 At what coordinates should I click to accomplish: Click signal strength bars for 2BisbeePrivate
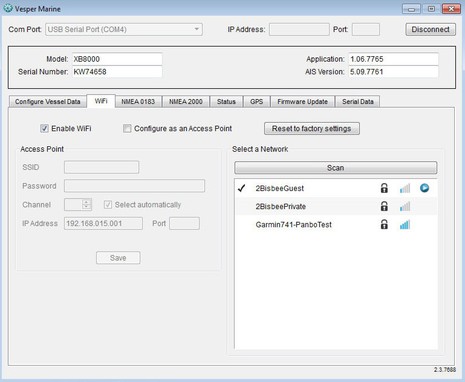(x=405, y=207)
